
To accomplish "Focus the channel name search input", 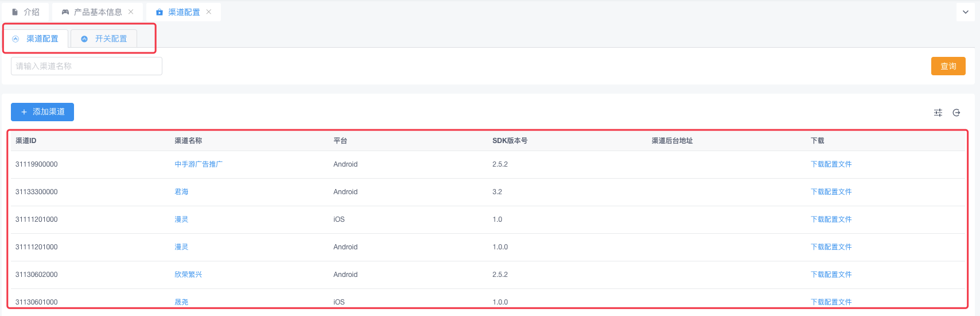I will pyautogui.click(x=86, y=66).
